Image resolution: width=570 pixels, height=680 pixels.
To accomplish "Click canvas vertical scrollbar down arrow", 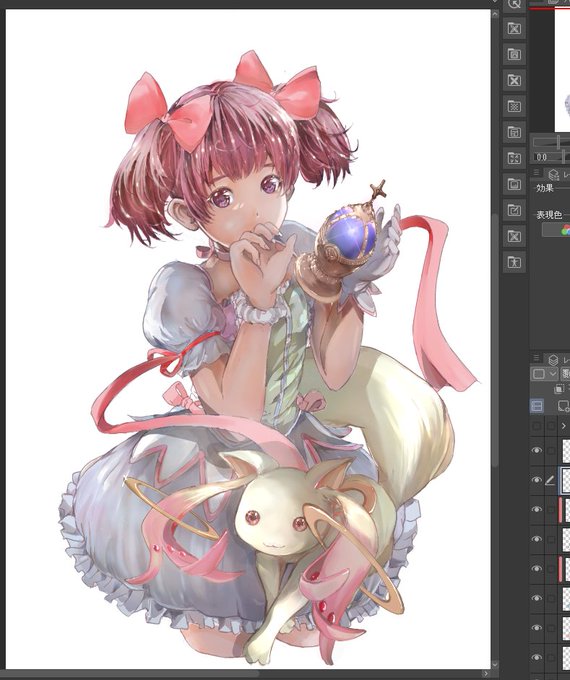I will 495,664.
